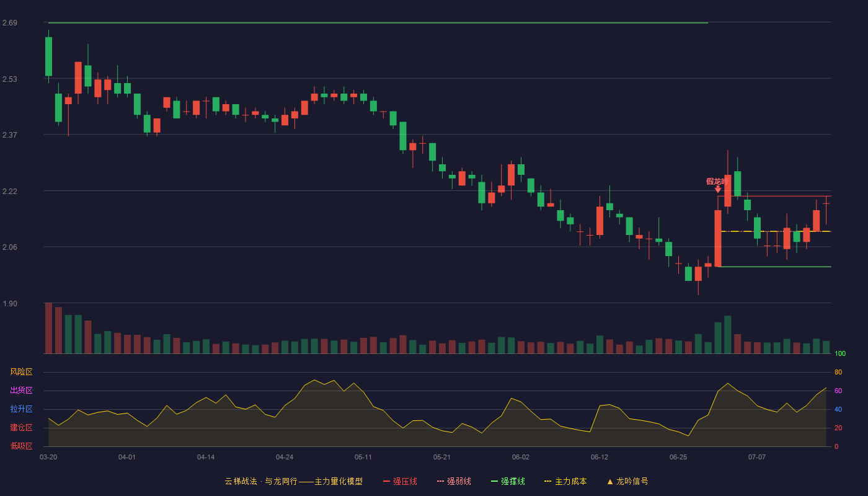
Task: Click the 2.06 price axis label
Action: click(9, 247)
